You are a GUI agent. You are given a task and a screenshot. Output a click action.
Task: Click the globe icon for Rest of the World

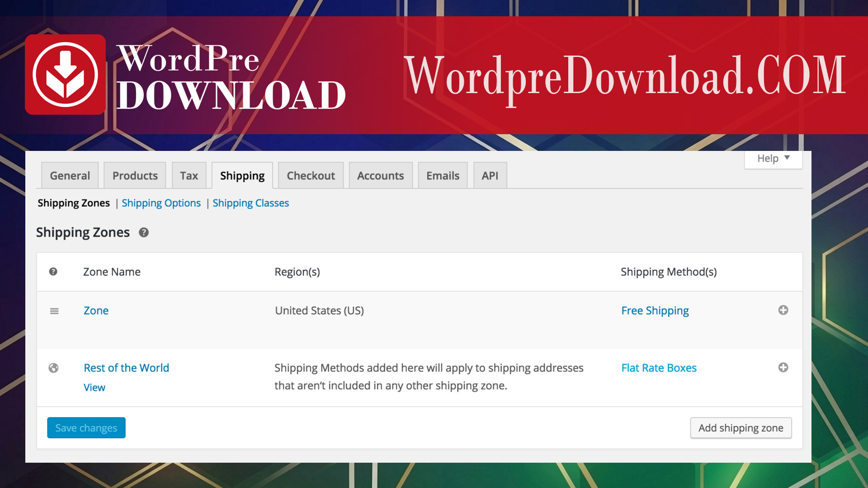(x=53, y=368)
